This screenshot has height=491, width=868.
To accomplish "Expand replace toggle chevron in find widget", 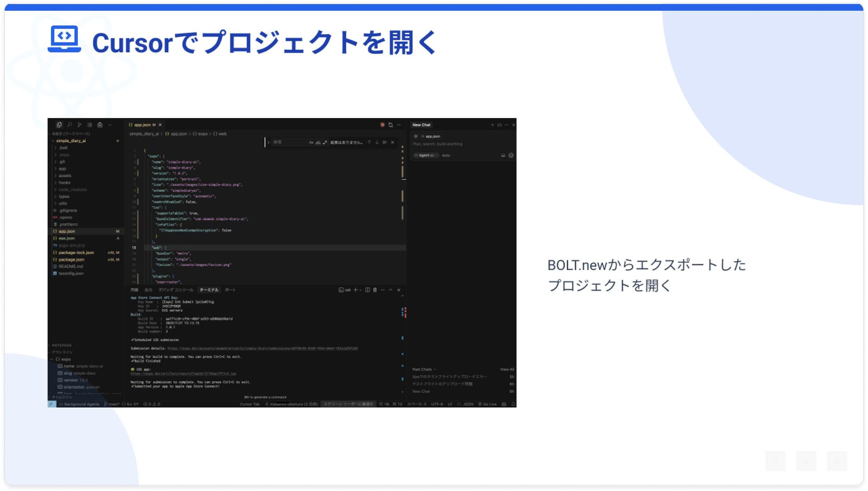I will tap(268, 142).
